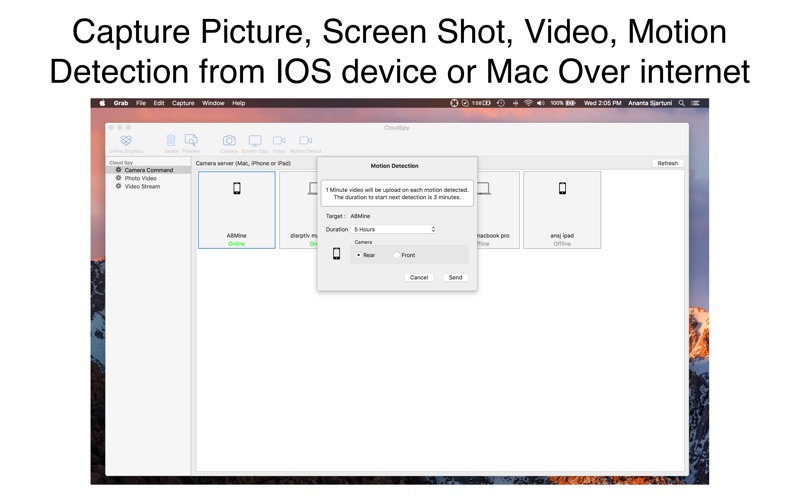Open the Preview toolbar icon

(x=191, y=140)
